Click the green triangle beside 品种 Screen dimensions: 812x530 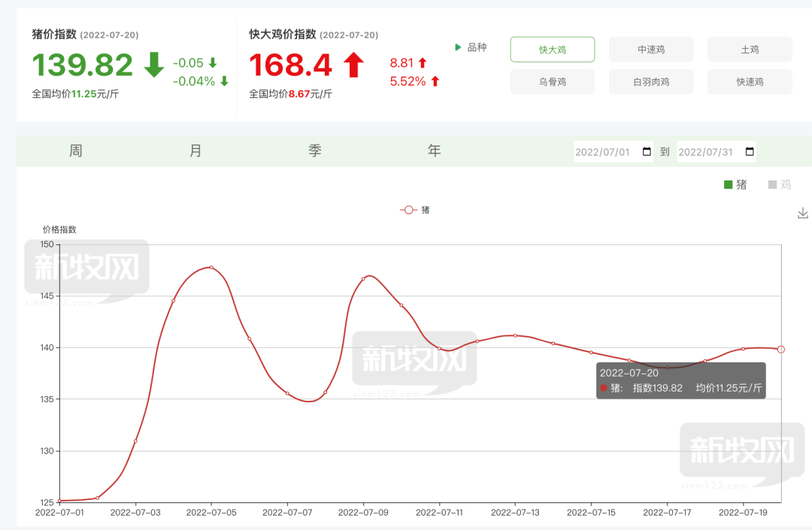pos(458,47)
